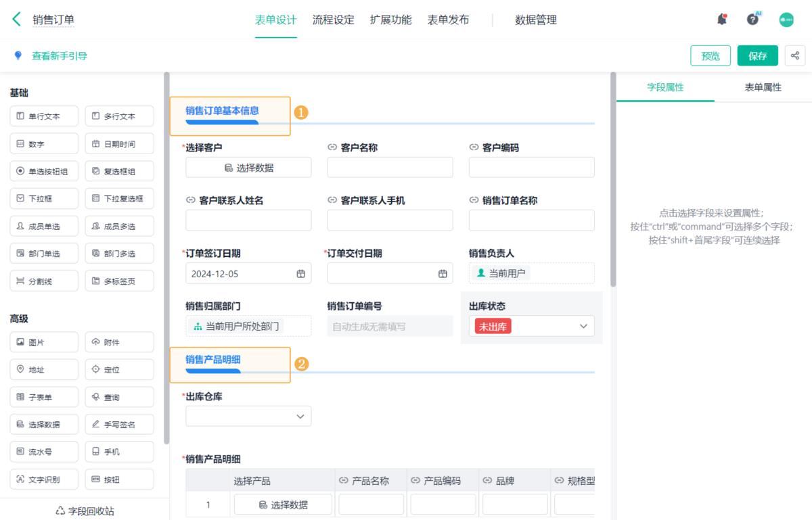Click the 销售订单编号 auto-generated field
The width and height of the screenshot is (812, 520).
(x=390, y=326)
